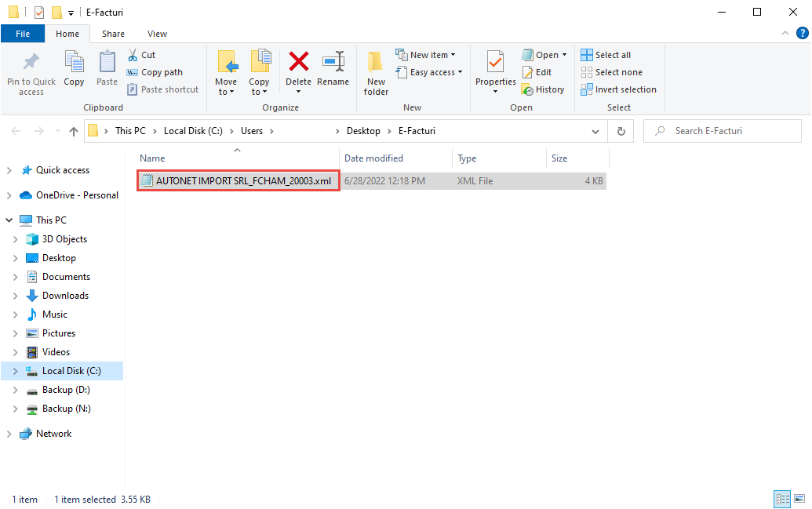Open Properties dropdown arrow in ribbon

coord(495,92)
